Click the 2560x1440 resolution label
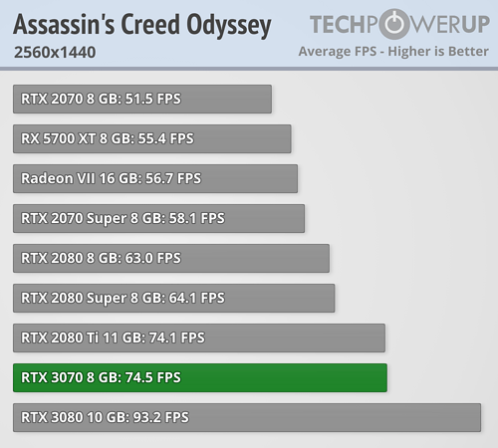498x448 pixels. 55,52
